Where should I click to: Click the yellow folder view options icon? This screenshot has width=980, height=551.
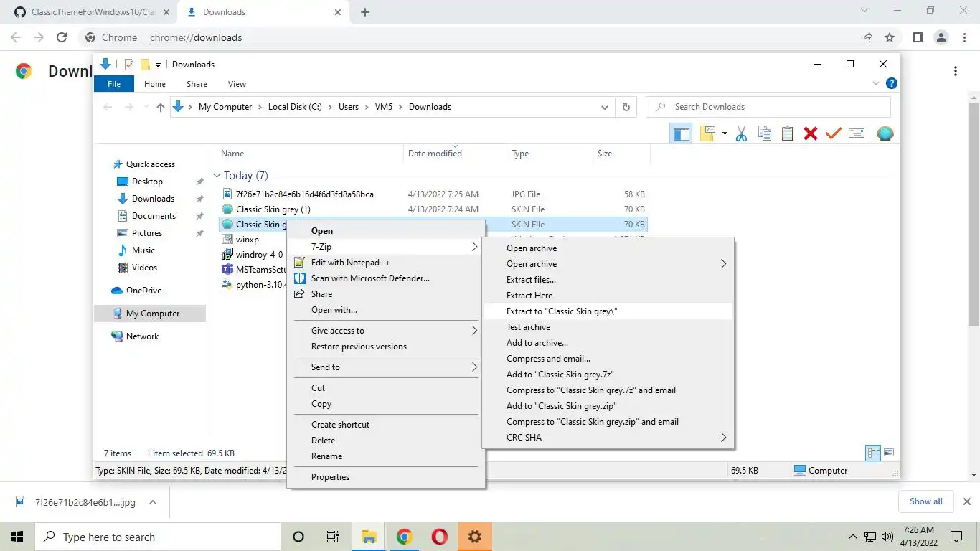point(708,133)
